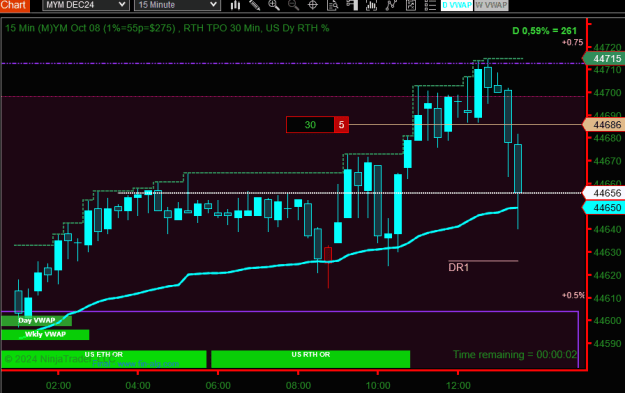This screenshot has height=393, width=625.
Task: Click the 12:00 time axis label
Action: point(458,386)
